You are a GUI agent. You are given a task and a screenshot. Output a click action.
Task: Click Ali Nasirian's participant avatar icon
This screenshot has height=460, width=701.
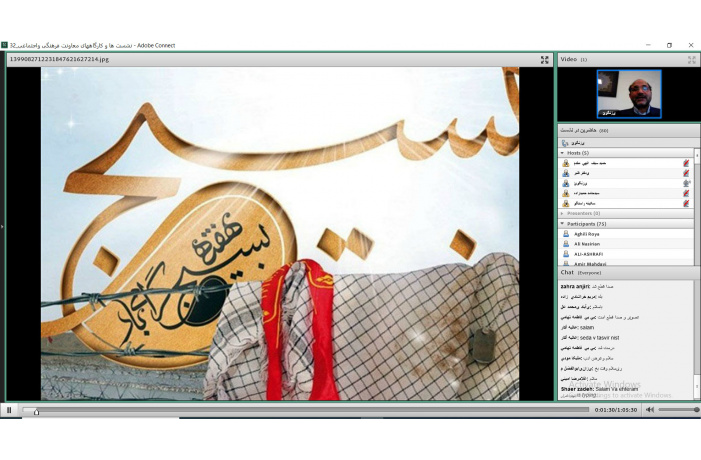(566, 244)
